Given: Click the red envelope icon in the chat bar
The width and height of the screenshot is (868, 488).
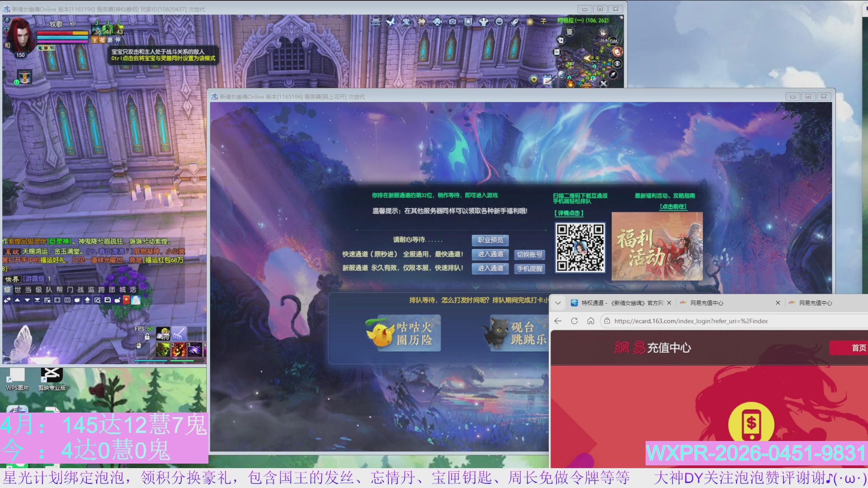Looking at the screenshot, I should (127, 300).
